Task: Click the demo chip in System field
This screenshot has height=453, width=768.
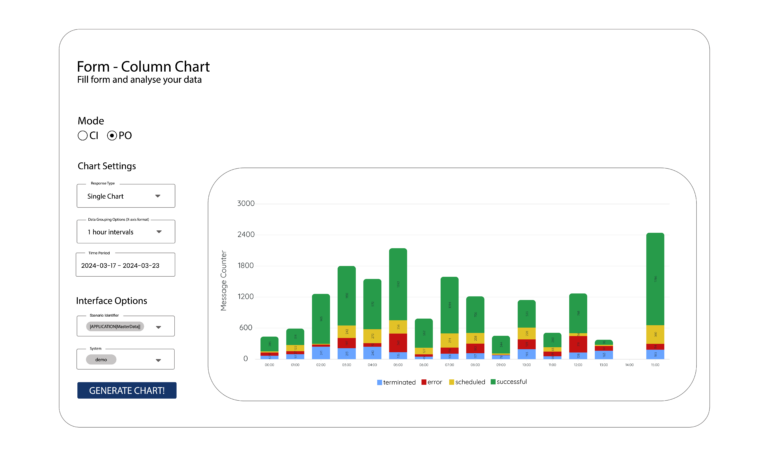Action: (103, 359)
